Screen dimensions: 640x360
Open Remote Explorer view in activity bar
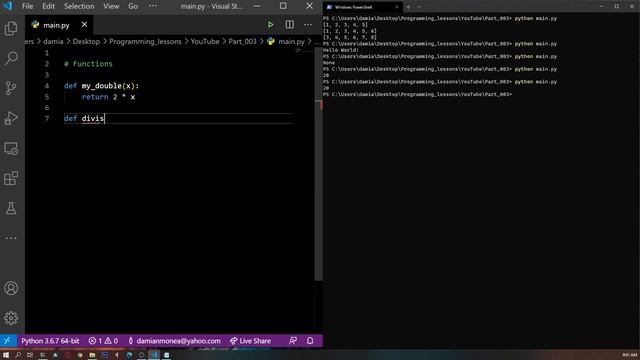[x=11, y=148]
